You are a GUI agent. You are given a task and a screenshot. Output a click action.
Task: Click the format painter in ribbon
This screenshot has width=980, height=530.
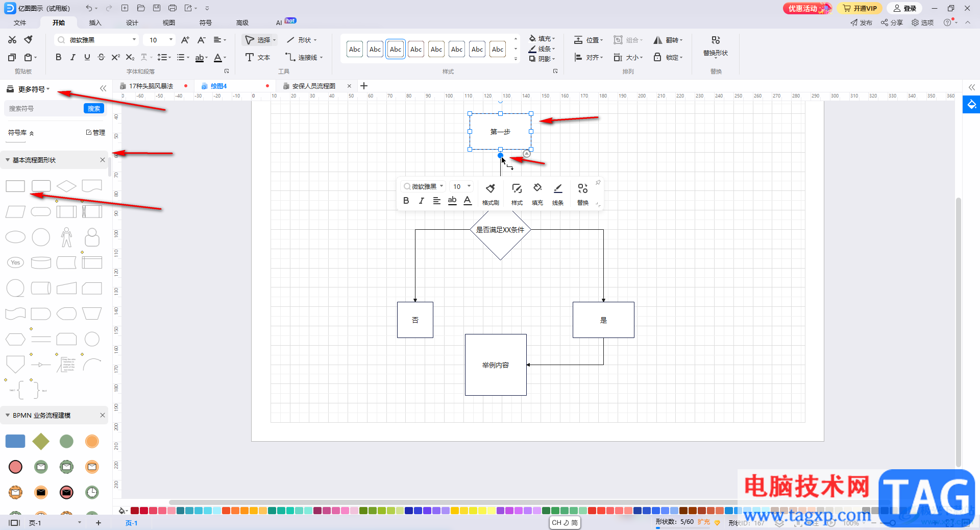[x=29, y=40]
